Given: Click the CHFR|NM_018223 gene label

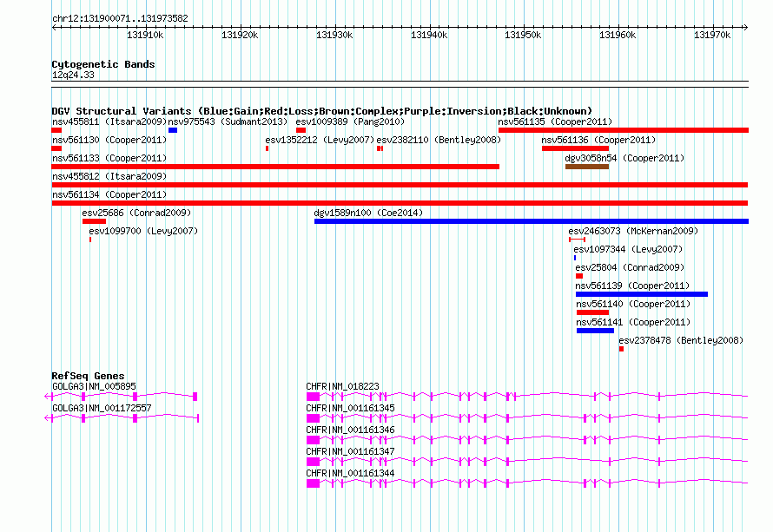Looking at the screenshot, I should pos(342,387).
